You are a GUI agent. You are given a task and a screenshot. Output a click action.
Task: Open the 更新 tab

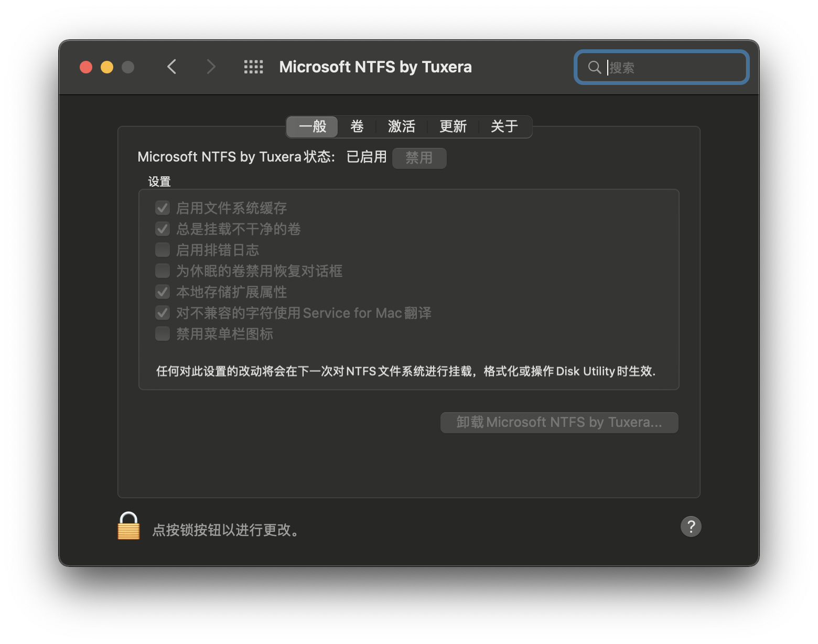(x=453, y=126)
